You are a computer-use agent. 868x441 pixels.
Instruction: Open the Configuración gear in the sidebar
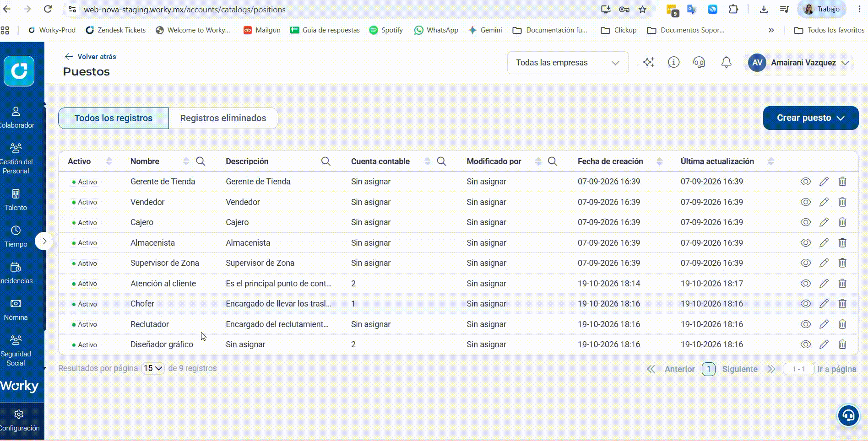(x=19, y=420)
